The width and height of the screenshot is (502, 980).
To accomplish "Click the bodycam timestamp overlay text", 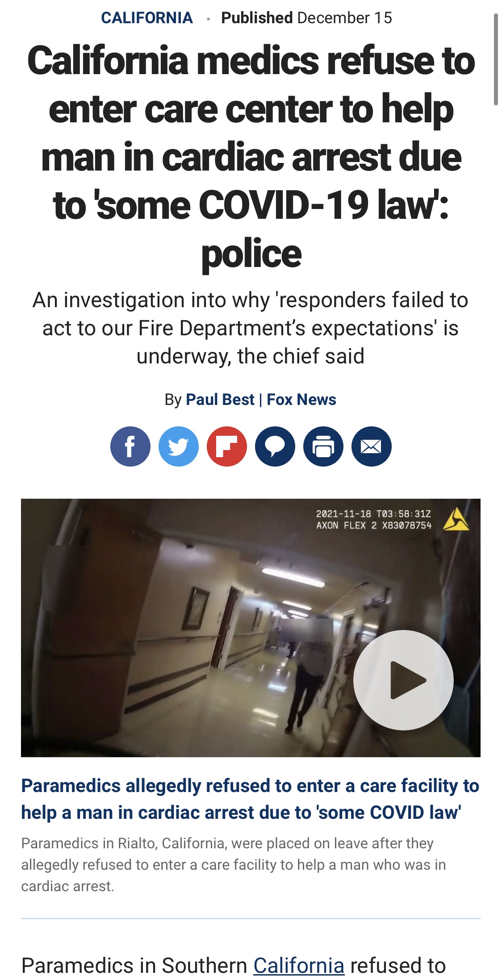I will pos(374,519).
